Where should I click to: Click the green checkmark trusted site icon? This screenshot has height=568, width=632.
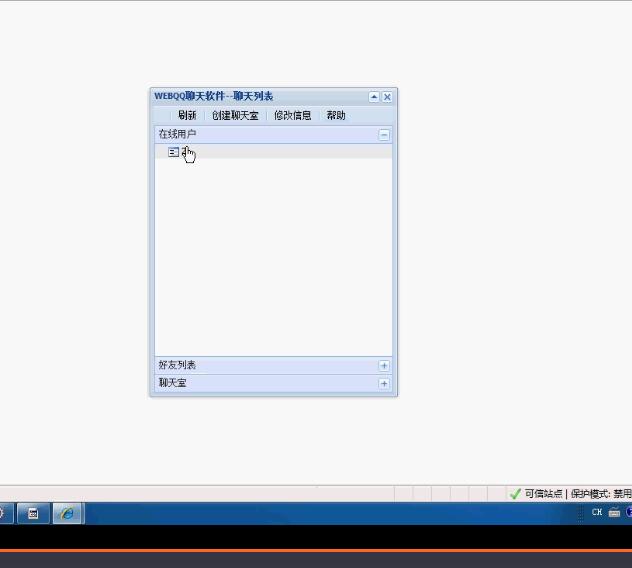(515, 494)
